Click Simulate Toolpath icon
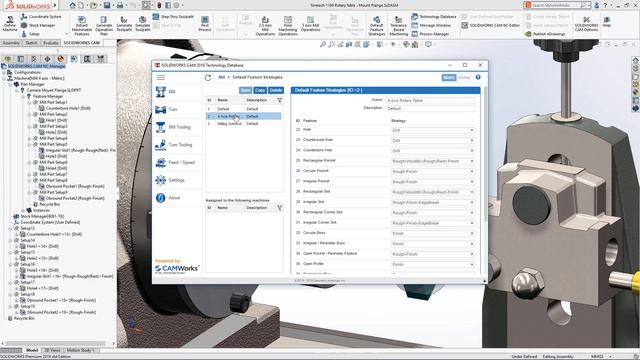The width and height of the screenshot is (640, 360). (142, 24)
